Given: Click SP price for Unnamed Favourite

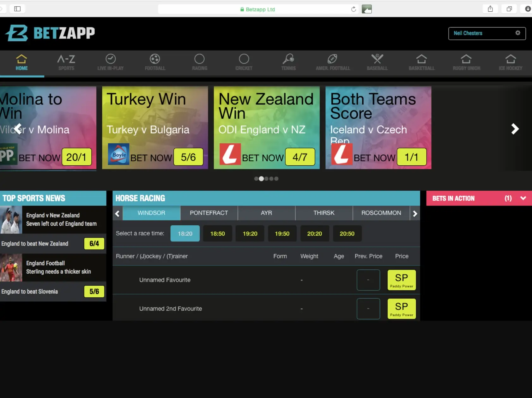Looking at the screenshot, I should (x=401, y=280).
